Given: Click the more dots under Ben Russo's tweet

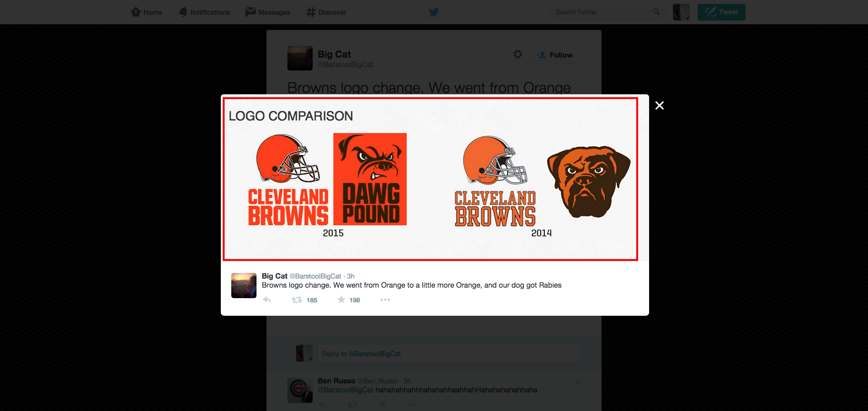Looking at the screenshot, I should (x=412, y=405).
